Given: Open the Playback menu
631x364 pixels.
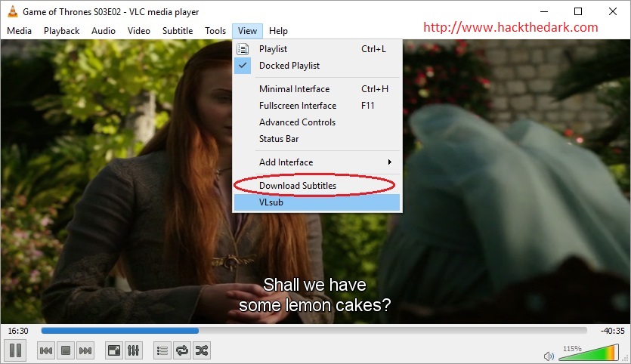Looking at the screenshot, I should (x=61, y=31).
